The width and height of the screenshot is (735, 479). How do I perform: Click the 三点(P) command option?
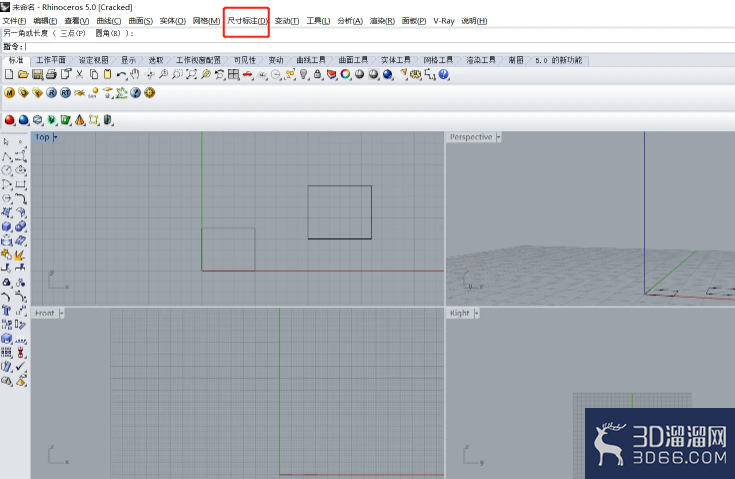tap(73, 33)
